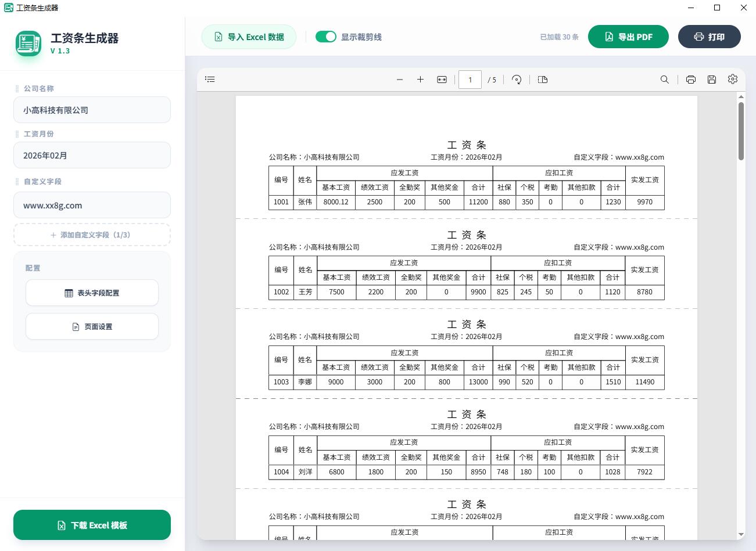
Task: Zoom in the payslip preview
Action: [x=420, y=80]
